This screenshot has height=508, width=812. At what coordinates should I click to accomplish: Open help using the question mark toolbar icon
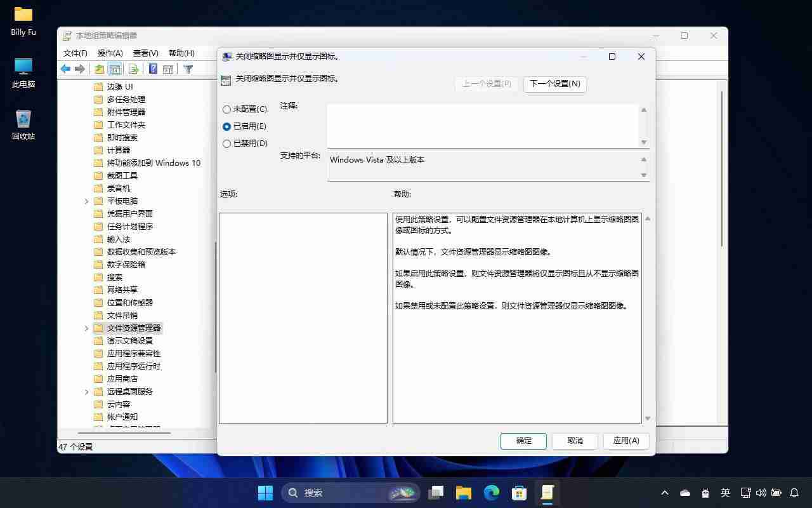pos(152,69)
